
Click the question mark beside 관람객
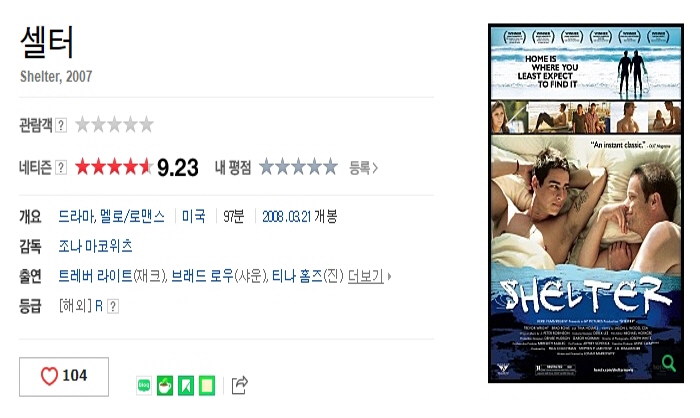point(61,125)
